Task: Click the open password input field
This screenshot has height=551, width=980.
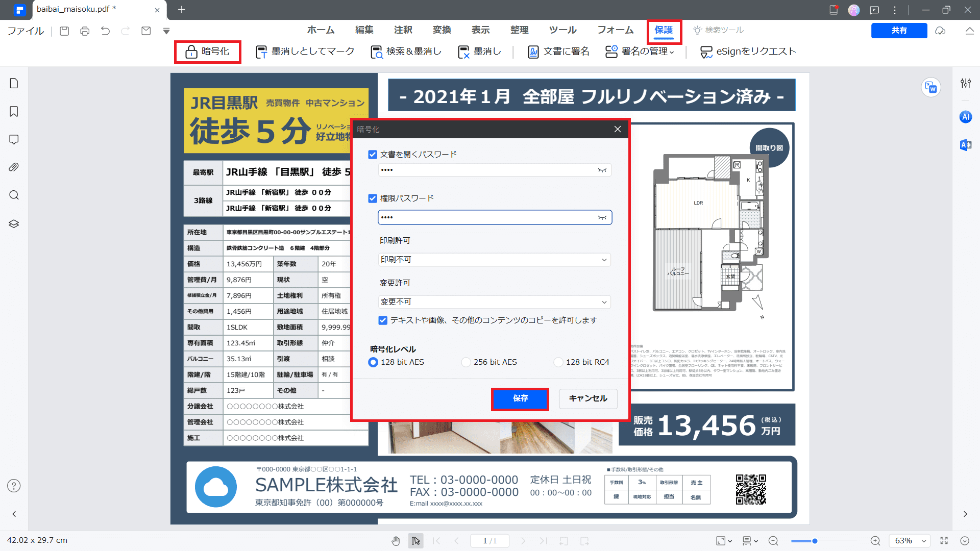Action: (x=495, y=170)
